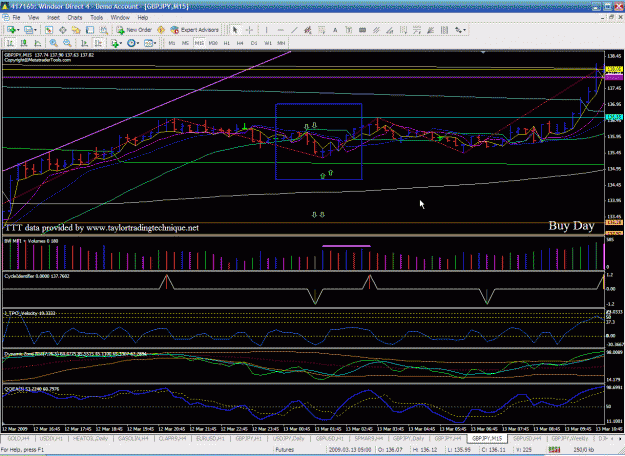The image size is (625, 456).
Task: Open the Indicators list icon
Action: [x=114, y=43]
